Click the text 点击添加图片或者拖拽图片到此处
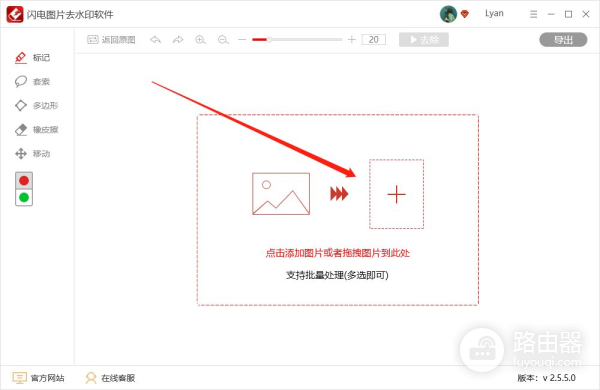Screen dimensions: 600x390 coord(338,253)
